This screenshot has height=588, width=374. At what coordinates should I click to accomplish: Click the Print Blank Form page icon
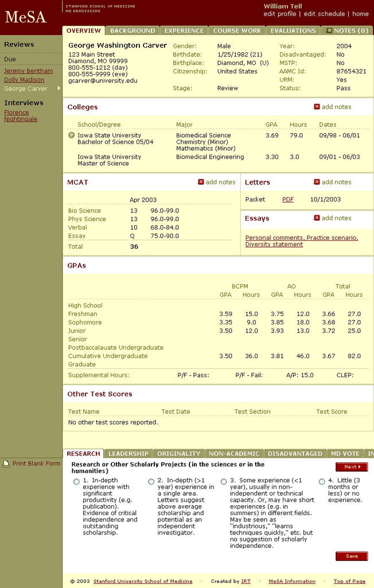6,463
